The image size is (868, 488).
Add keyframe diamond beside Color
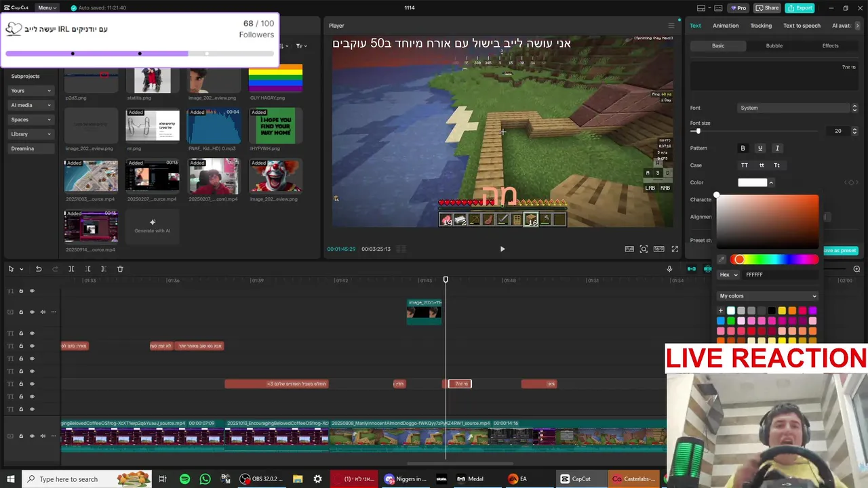click(852, 182)
